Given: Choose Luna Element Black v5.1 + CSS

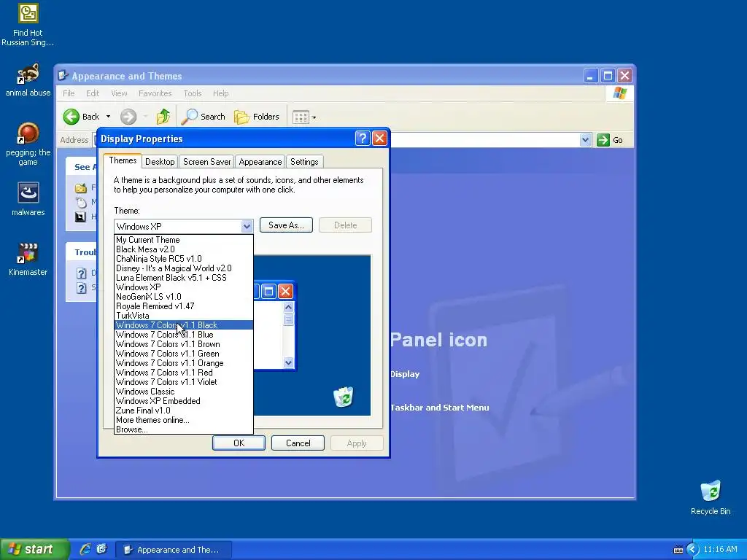Looking at the screenshot, I should point(184,278).
